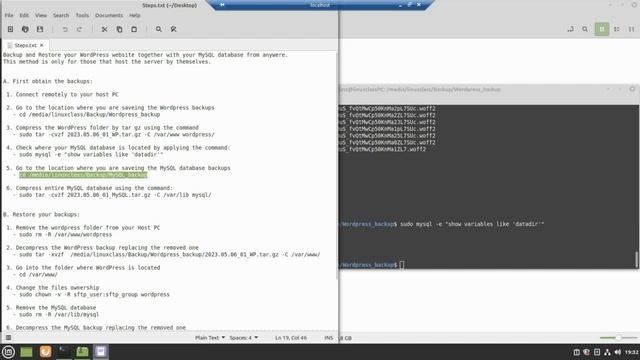Close the Steps.txt tab

(42, 45)
